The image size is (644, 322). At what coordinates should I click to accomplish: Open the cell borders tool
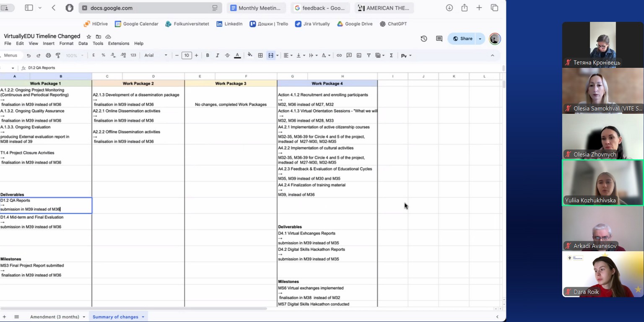[x=260, y=55]
